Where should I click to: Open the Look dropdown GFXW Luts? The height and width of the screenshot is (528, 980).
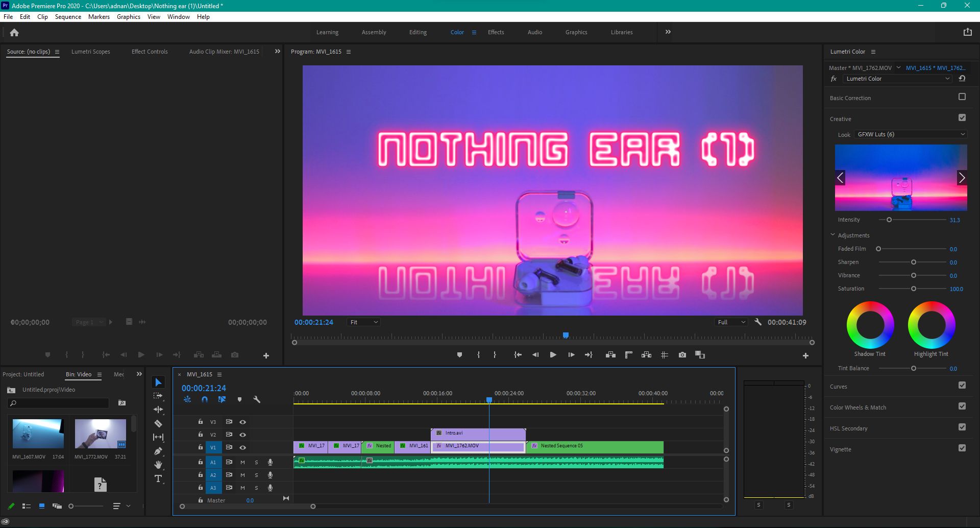point(911,134)
